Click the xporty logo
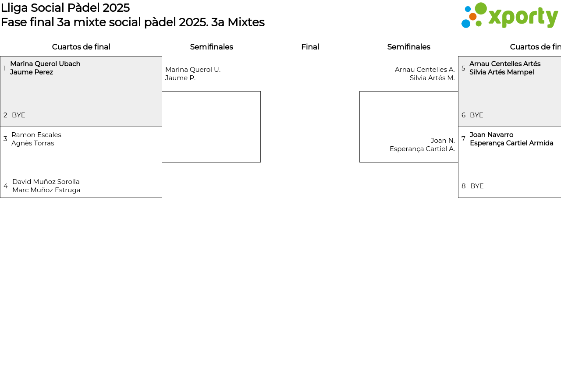The image size is (561, 392). tap(509, 16)
